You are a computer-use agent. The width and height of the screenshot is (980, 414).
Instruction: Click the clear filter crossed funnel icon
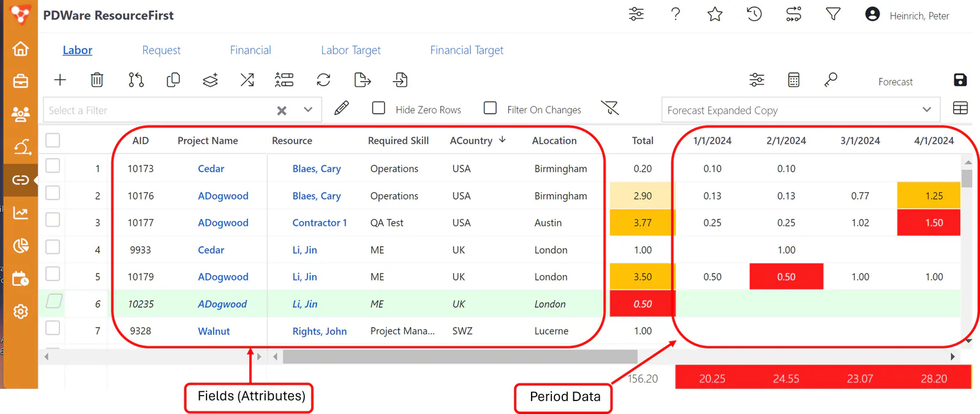pos(610,108)
